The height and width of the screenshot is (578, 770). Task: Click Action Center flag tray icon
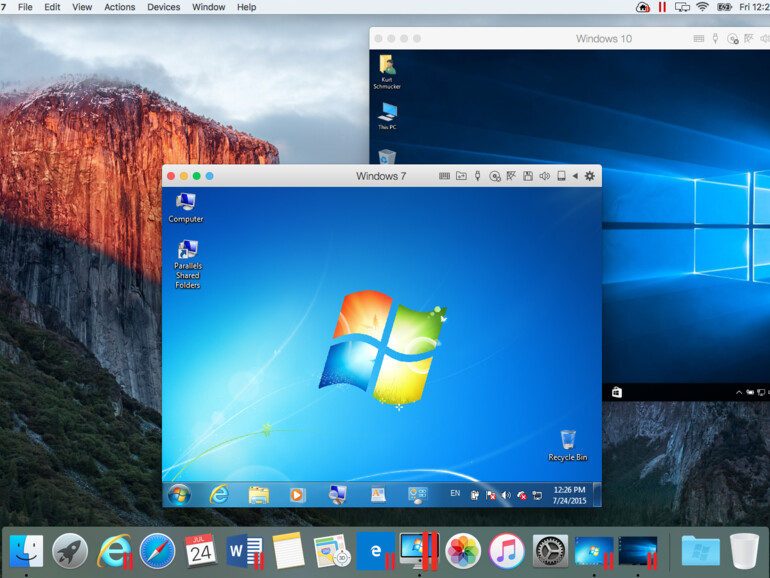[490, 495]
